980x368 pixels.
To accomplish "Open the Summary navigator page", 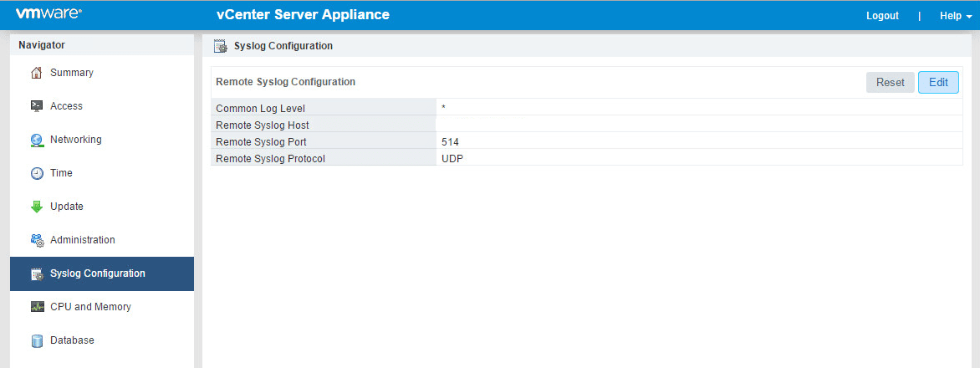I will click(72, 73).
